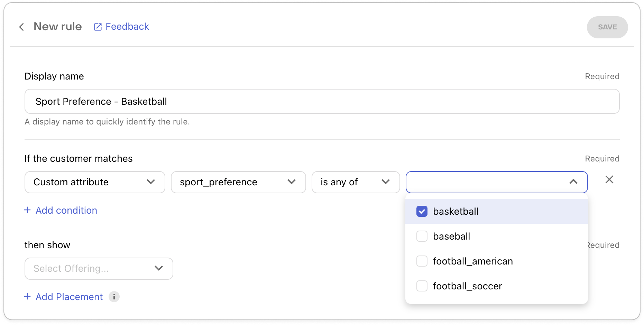Click the Display name input field
The image size is (644, 325).
pos(322,101)
